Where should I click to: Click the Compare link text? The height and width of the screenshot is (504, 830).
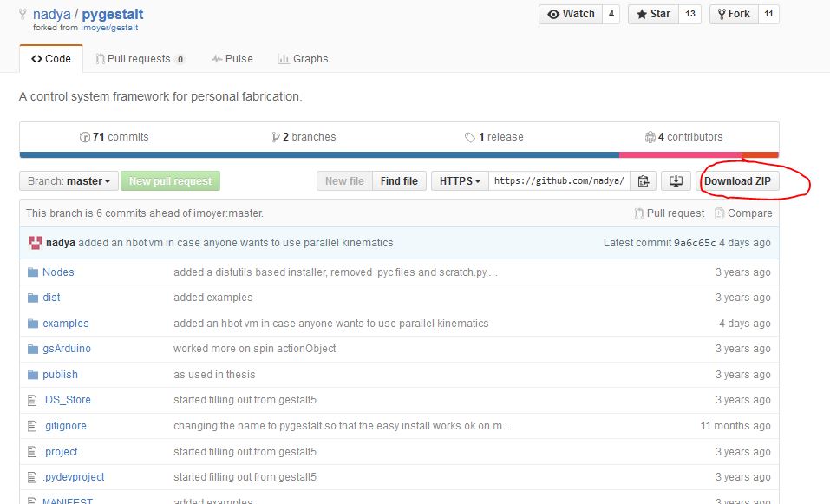coord(749,213)
